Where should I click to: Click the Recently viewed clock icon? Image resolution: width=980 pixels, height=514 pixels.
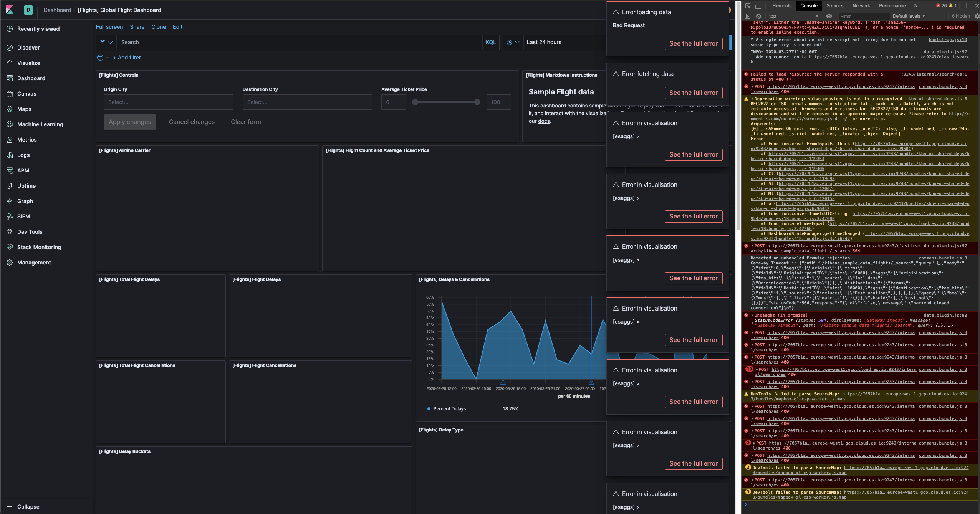tap(10, 29)
